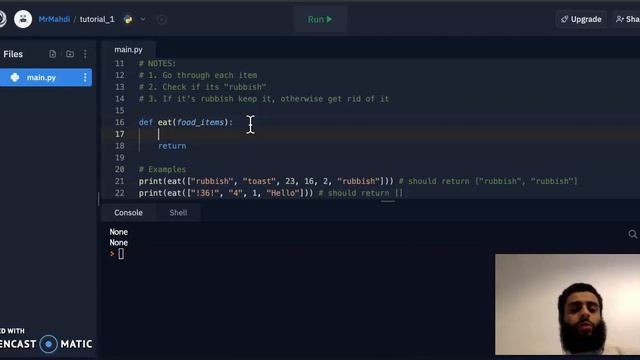Add a new file in Files panel
The image size is (640, 360).
point(53,54)
